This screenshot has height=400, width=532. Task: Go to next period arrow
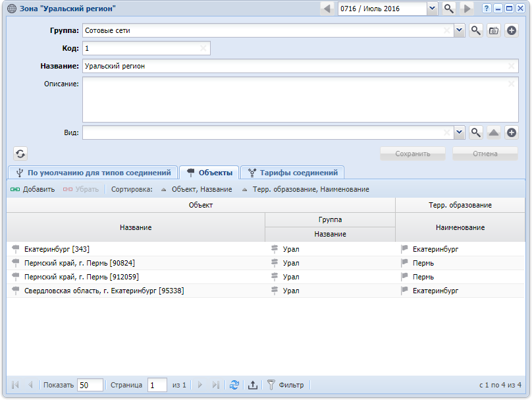tap(467, 9)
